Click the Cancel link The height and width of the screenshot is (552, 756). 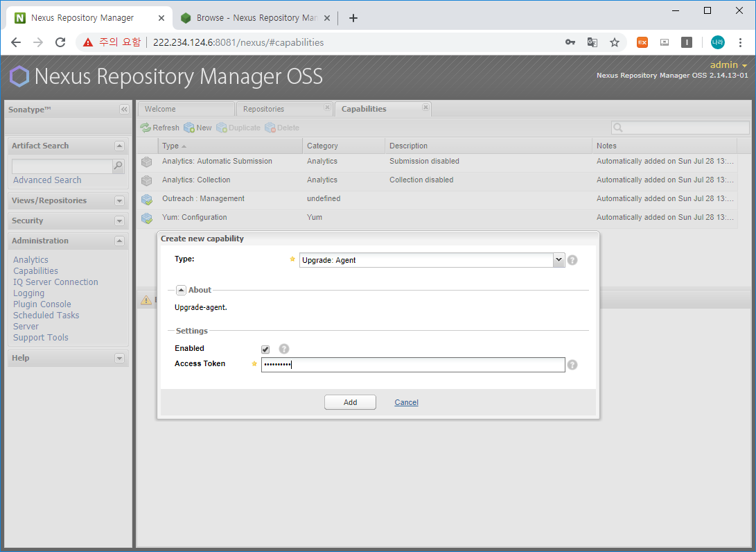point(407,402)
